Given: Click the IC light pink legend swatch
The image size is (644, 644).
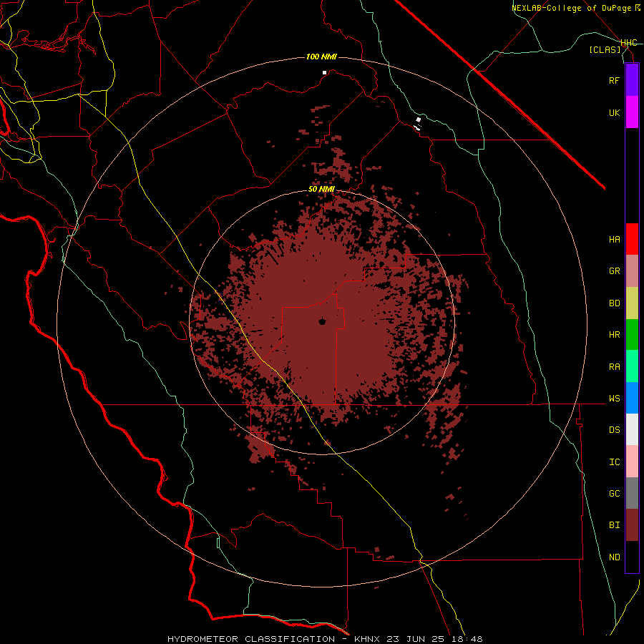Looking at the screenshot, I should tap(632, 462).
